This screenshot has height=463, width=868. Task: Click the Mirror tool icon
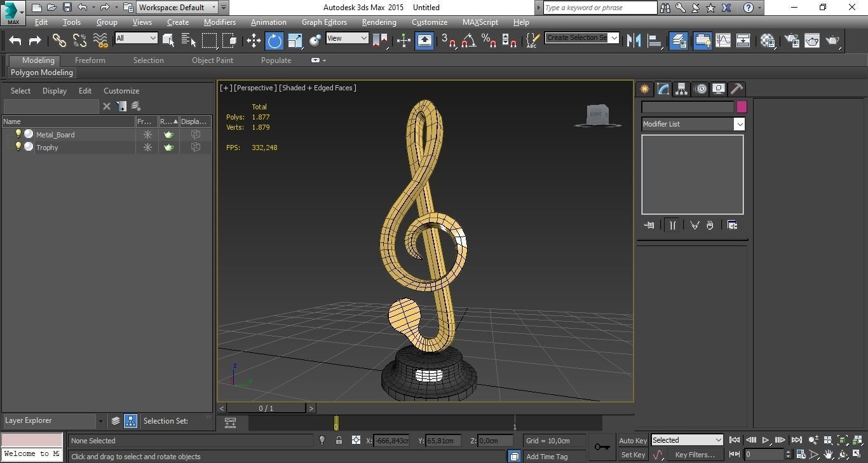[634, 40]
